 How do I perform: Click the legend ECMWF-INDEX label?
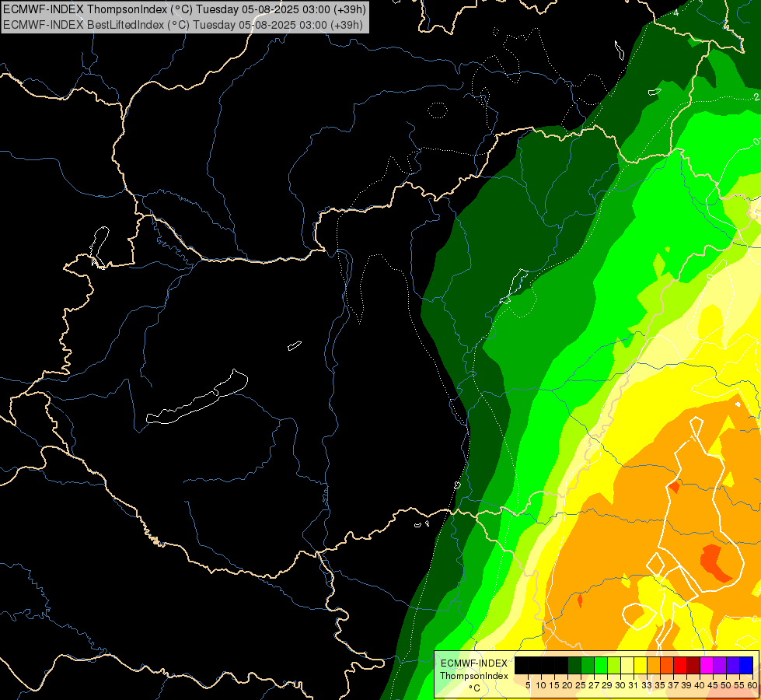click(x=474, y=663)
